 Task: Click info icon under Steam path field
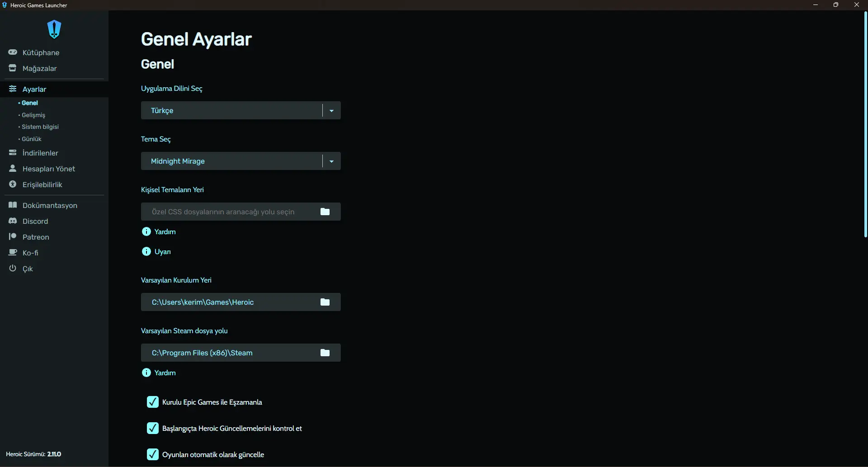pos(146,373)
